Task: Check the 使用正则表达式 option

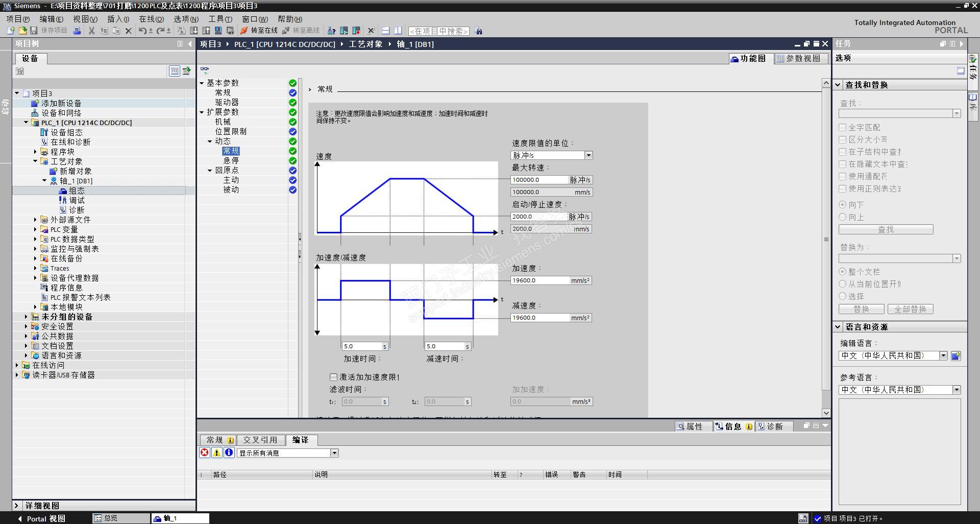Action: (843, 188)
